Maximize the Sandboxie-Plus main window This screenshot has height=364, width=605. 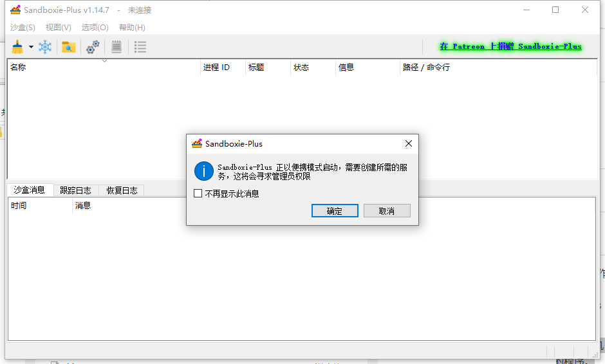point(555,10)
